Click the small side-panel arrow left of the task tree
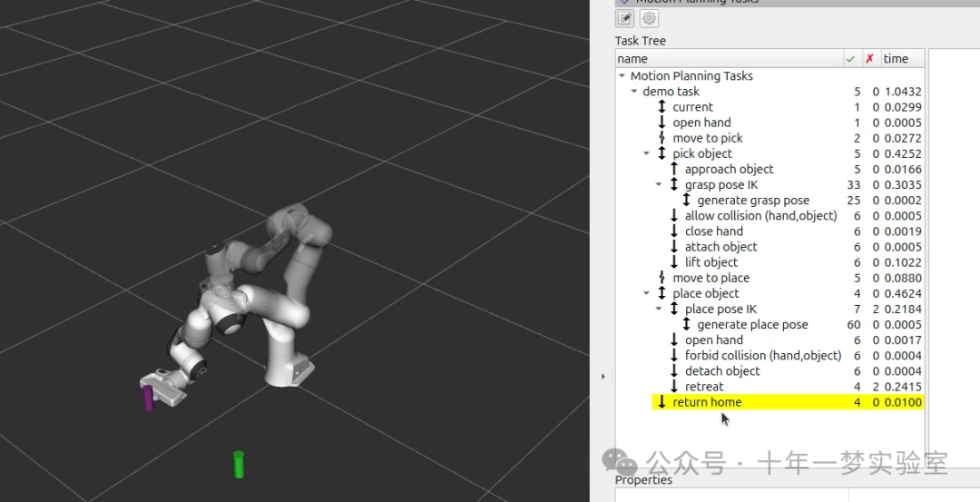This screenshot has width=980, height=502. pos(603,377)
